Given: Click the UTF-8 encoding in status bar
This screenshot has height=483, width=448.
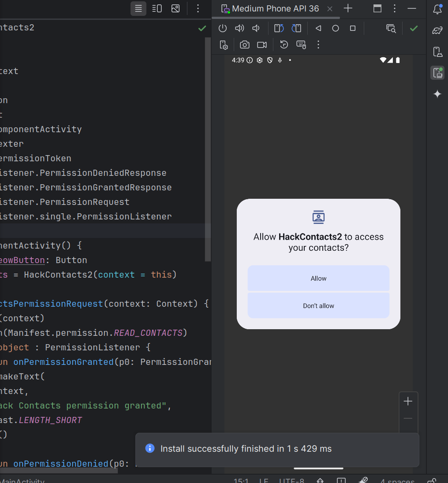Looking at the screenshot, I should point(291,481).
